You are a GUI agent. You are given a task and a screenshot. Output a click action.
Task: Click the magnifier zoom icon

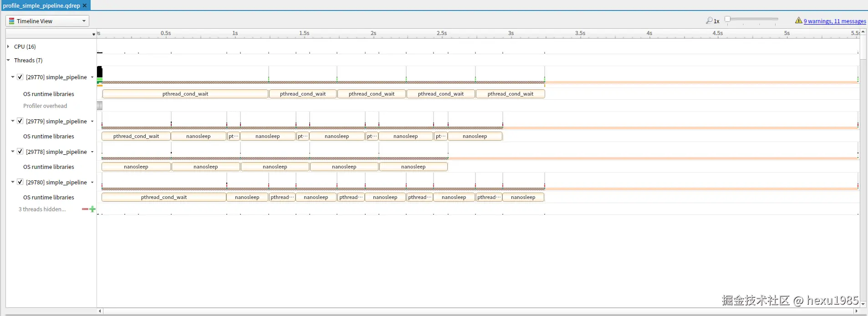point(709,20)
